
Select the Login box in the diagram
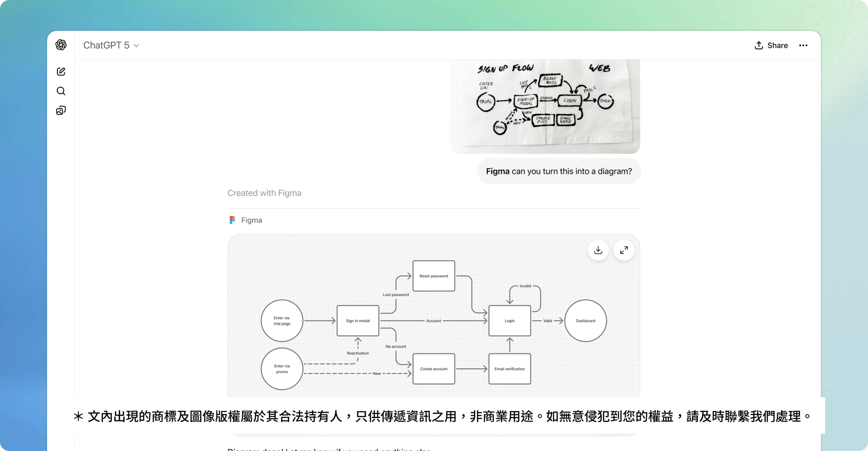[x=510, y=321]
